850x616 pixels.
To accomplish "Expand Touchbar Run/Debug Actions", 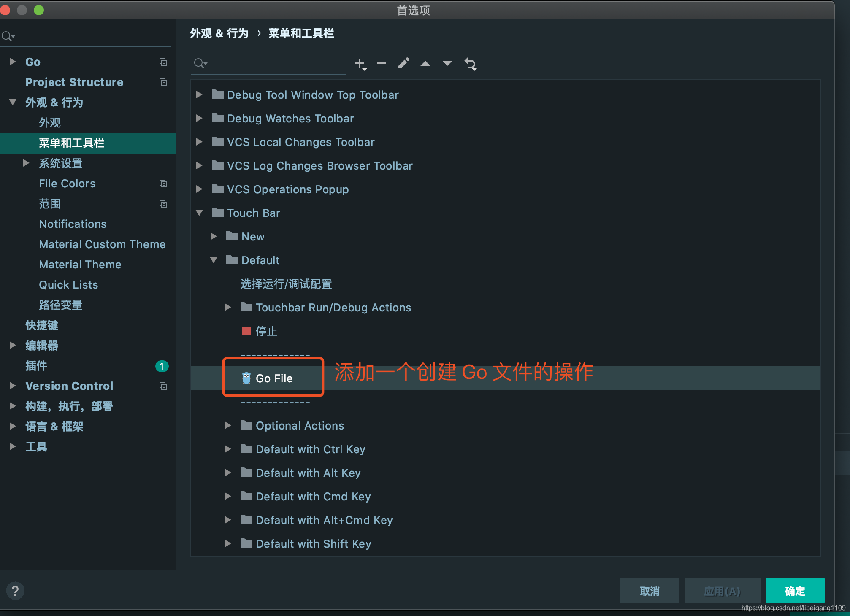I will (x=228, y=307).
